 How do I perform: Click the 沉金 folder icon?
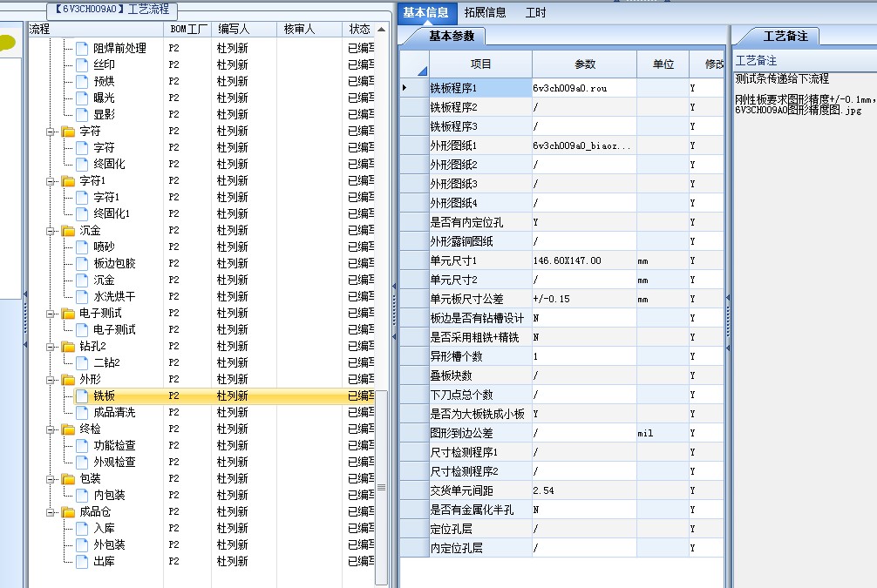point(68,231)
